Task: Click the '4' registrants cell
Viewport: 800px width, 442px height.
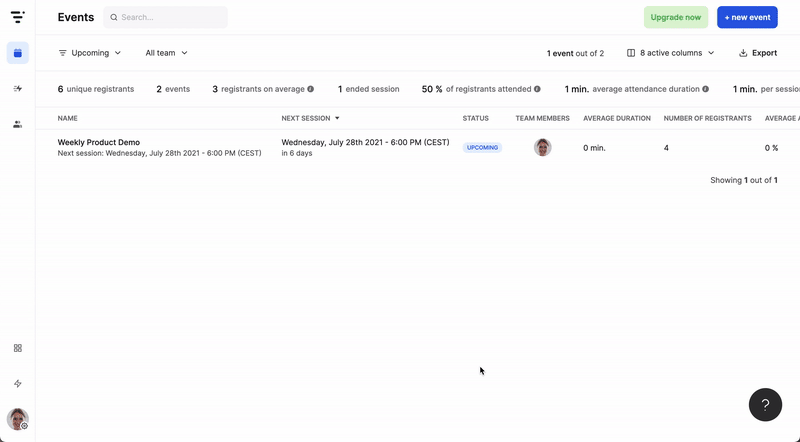Action: [666, 148]
